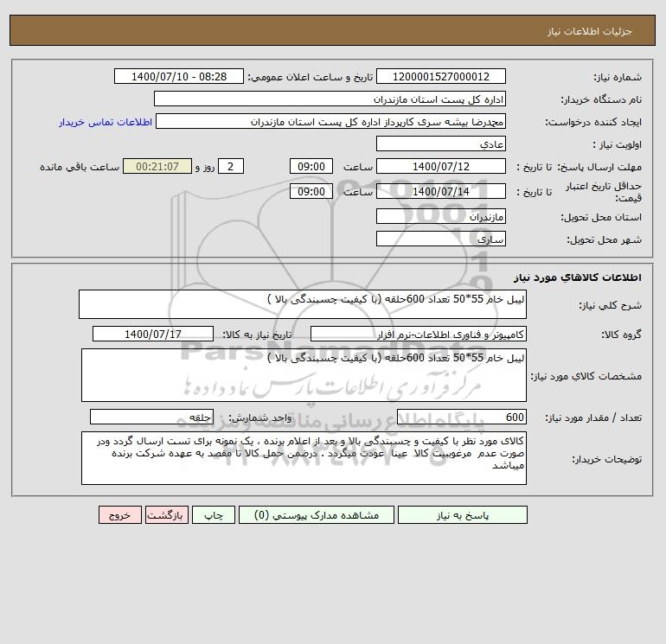The image size is (666, 644).
Task: Click the announcement date field 1400/07/10 - 08:28
Action: [x=179, y=76]
